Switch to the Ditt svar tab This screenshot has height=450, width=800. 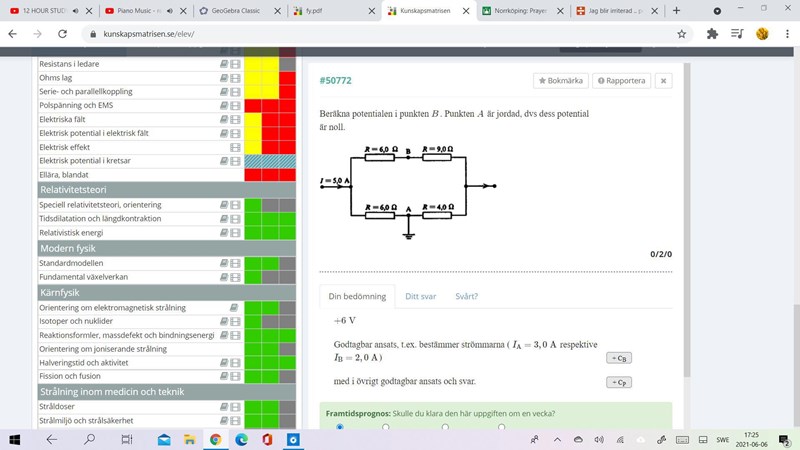[420, 296]
